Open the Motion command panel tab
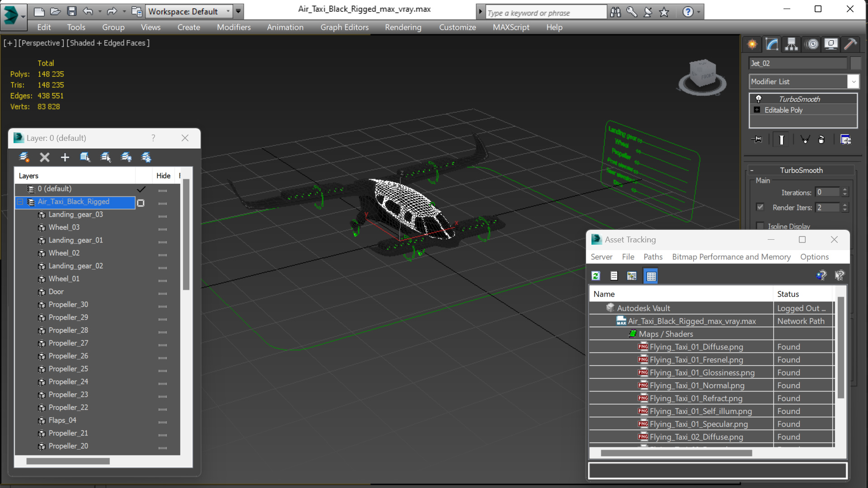Viewport: 868px width, 488px height. [812, 44]
